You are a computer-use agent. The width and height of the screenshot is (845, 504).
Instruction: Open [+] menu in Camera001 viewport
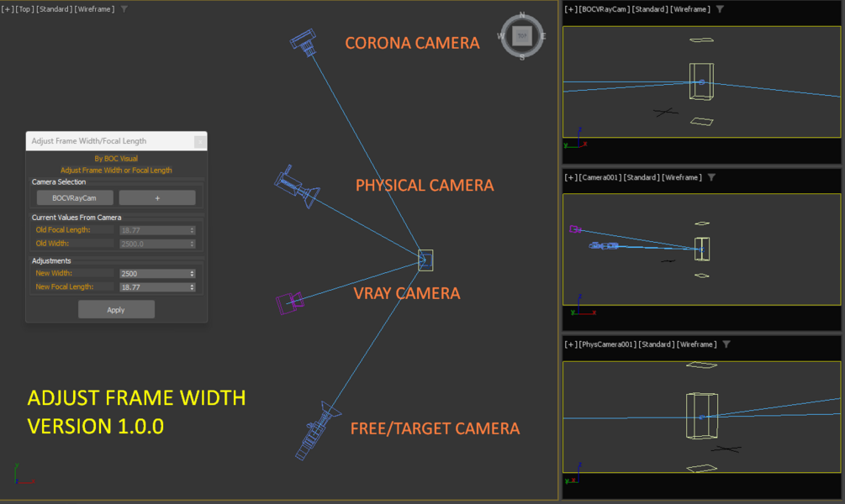tap(570, 177)
